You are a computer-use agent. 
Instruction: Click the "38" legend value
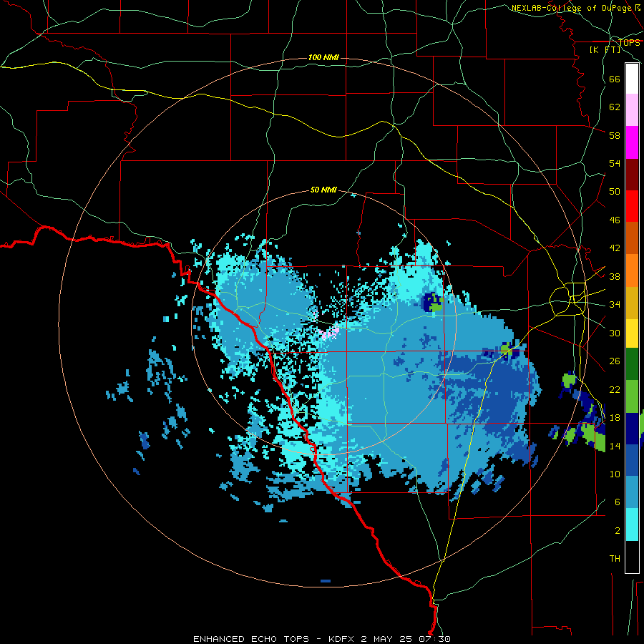[615, 276]
